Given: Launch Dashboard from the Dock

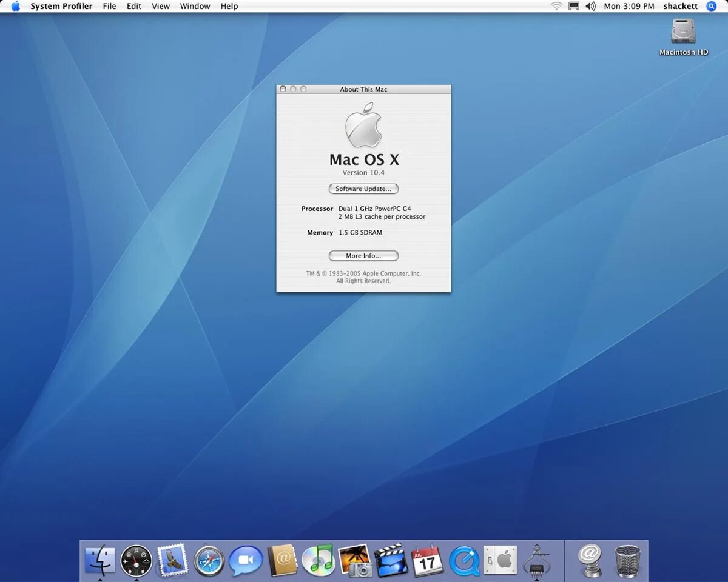Looking at the screenshot, I should 136,560.
